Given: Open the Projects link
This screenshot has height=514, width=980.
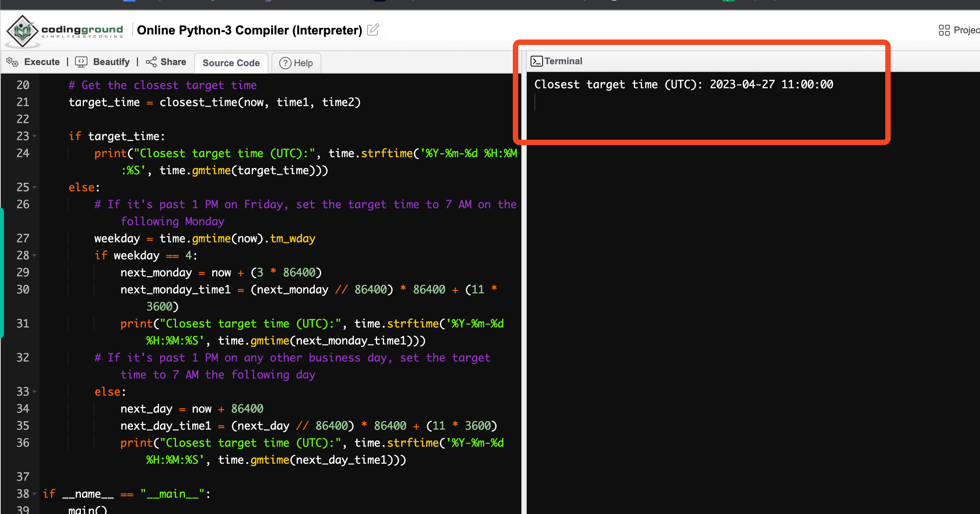Looking at the screenshot, I should [959, 30].
